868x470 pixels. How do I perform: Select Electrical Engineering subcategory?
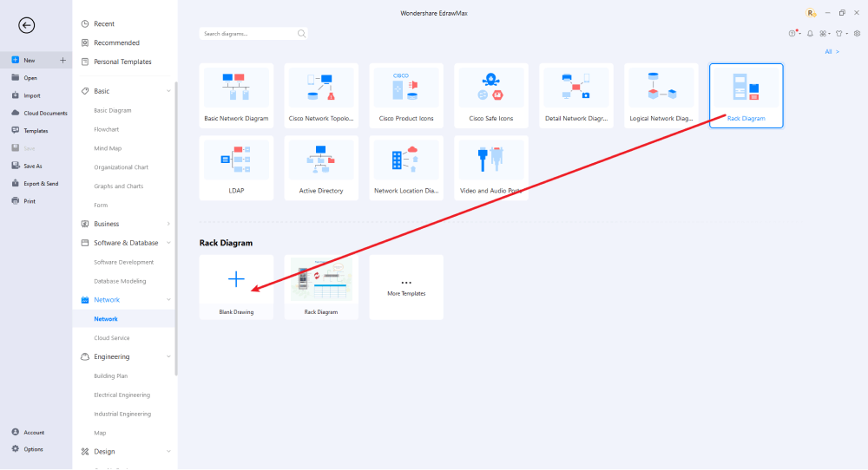tap(122, 395)
